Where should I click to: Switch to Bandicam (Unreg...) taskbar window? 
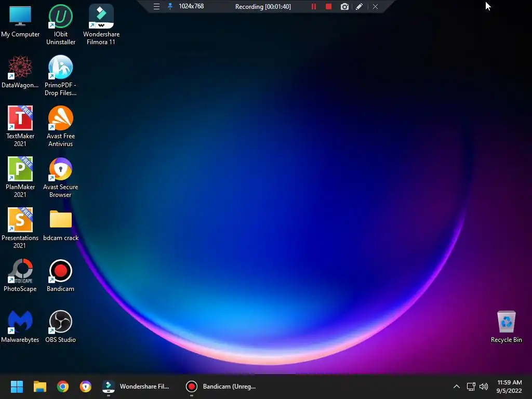tap(221, 387)
